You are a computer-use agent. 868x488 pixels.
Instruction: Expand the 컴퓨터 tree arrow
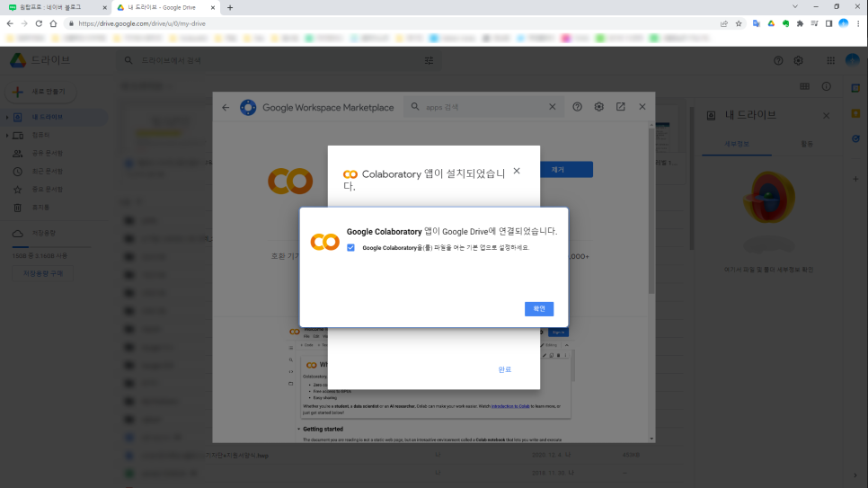[x=6, y=135]
